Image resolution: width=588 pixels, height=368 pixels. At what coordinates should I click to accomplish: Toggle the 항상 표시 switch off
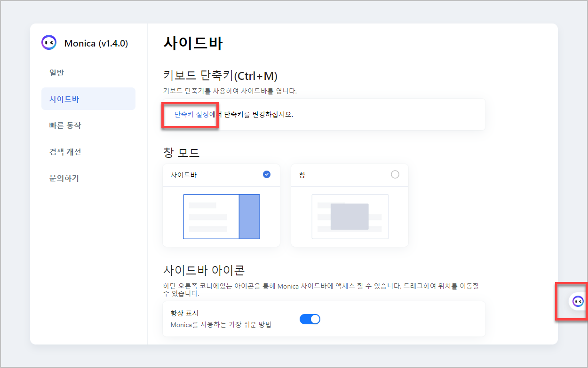(x=310, y=319)
